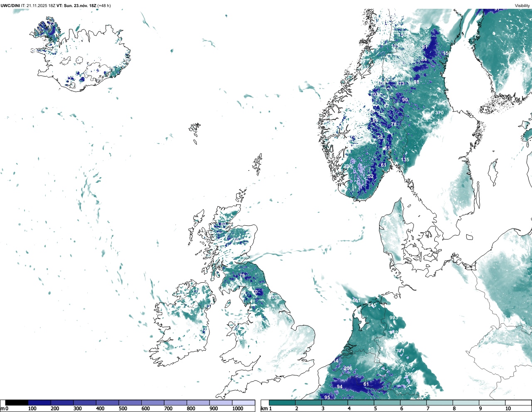
Task: Click the '86' value in the Scottish Highlands
Action: [x=236, y=240]
